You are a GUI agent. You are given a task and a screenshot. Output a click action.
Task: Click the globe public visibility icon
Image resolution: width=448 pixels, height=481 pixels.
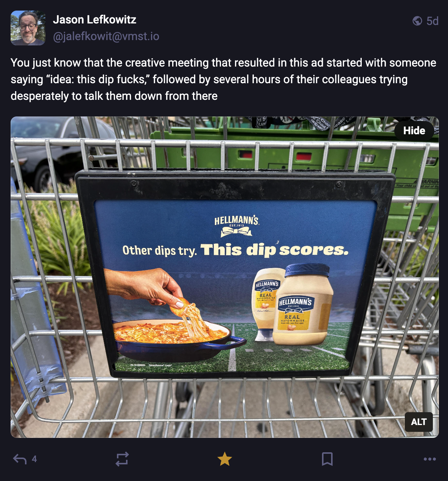coord(417,21)
